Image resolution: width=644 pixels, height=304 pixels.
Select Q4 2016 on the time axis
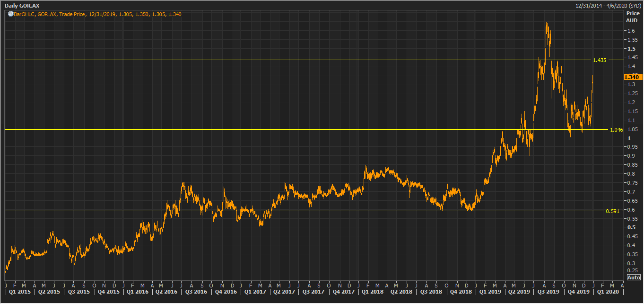pos(225,292)
